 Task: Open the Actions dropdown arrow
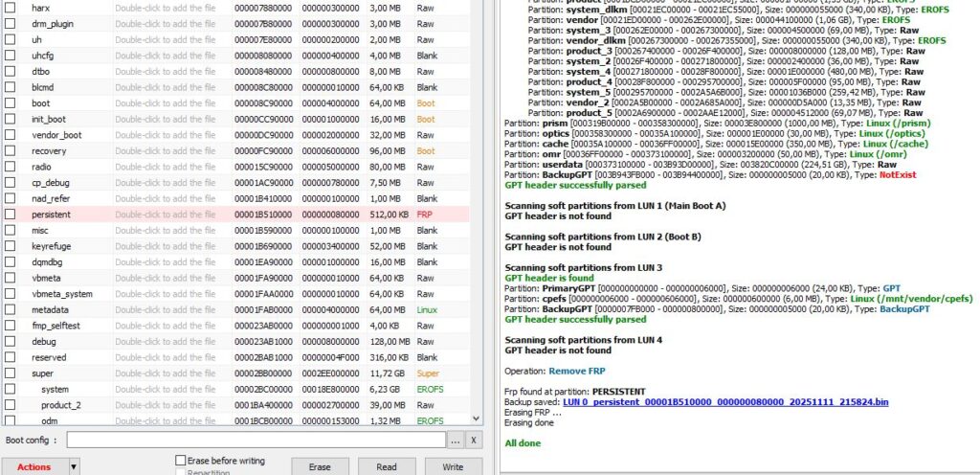(x=74, y=466)
